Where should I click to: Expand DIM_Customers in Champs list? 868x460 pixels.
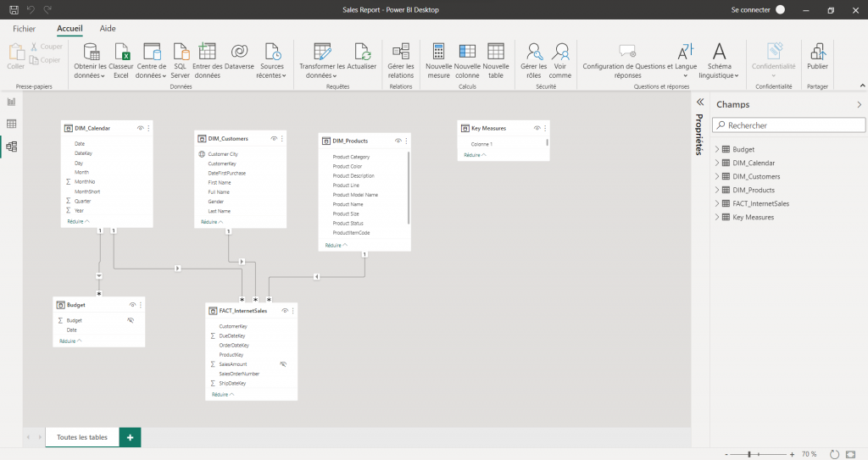tap(717, 176)
